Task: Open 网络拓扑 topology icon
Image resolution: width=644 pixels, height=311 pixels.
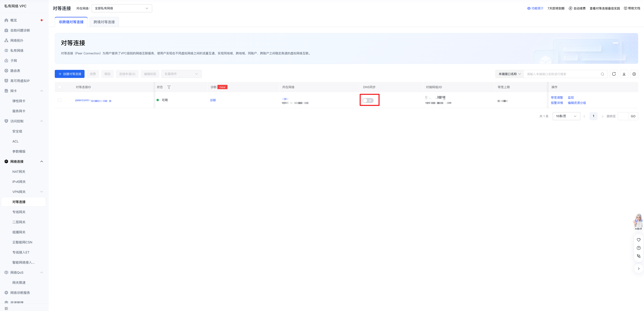Action: [6, 40]
